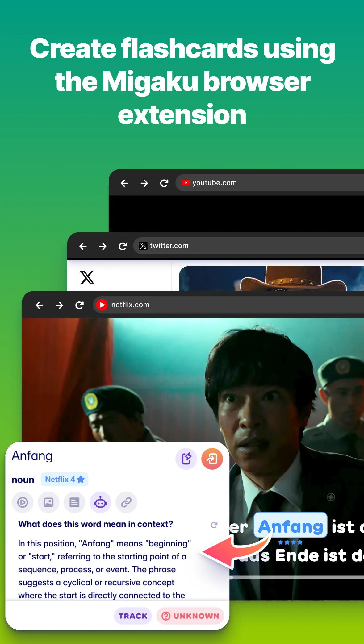Click the X favicon in twitter.com address bar
Screen dimensions: 364x644
point(143,246)
